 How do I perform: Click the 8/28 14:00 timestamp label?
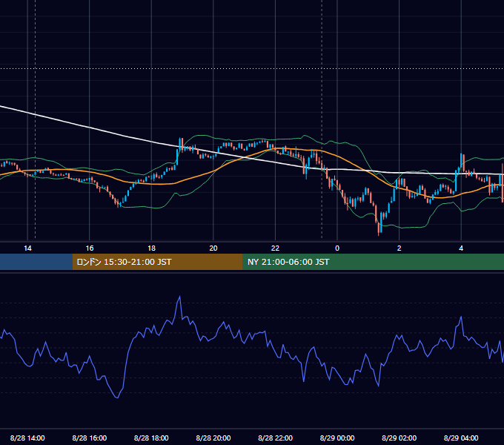pyautogui.click(x=27, y=438)
